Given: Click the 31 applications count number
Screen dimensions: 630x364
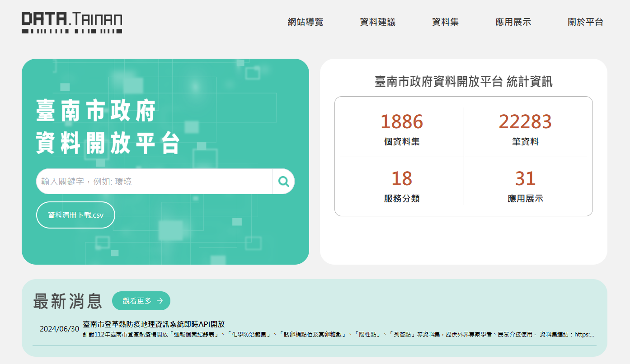Looking at the screenshot, I should click(525, 179).
